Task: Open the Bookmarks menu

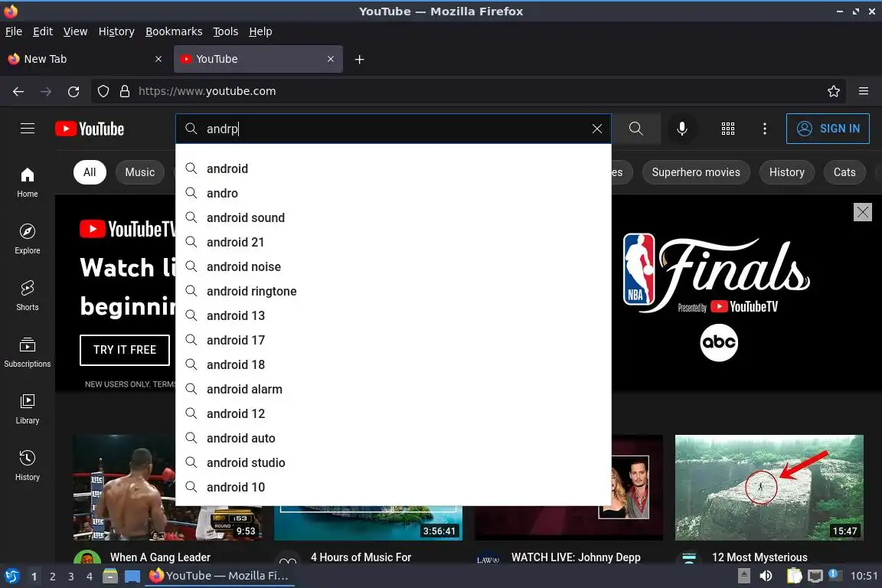Action: coord(174,31)
